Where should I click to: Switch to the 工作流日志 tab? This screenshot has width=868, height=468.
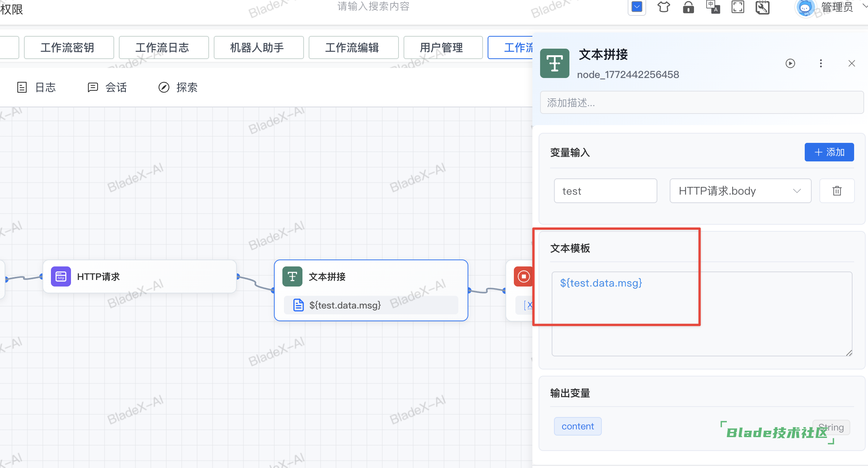[x=164, y=47]
